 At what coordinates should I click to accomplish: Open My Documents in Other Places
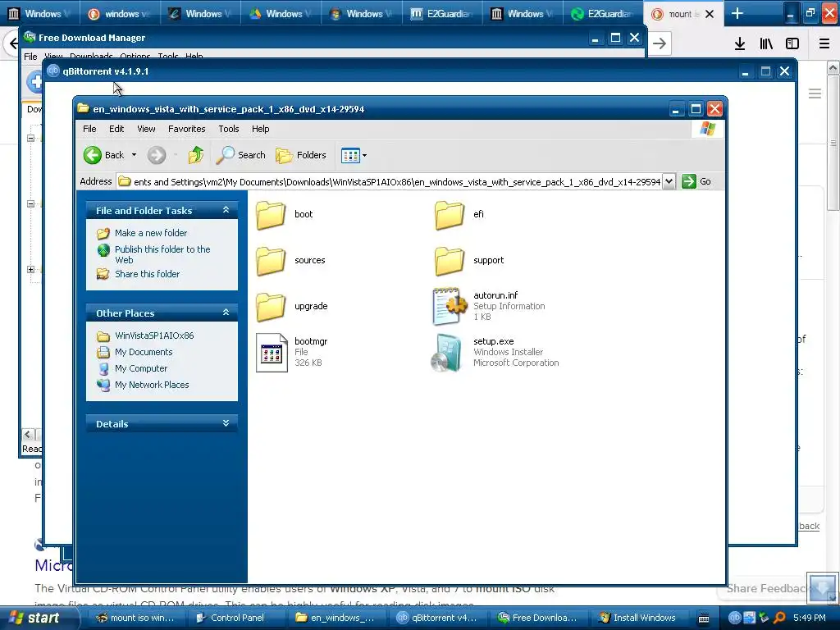[144, 352]
